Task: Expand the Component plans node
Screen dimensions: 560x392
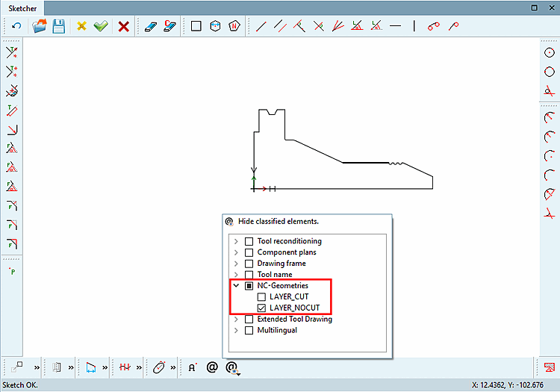Action: 236,252
